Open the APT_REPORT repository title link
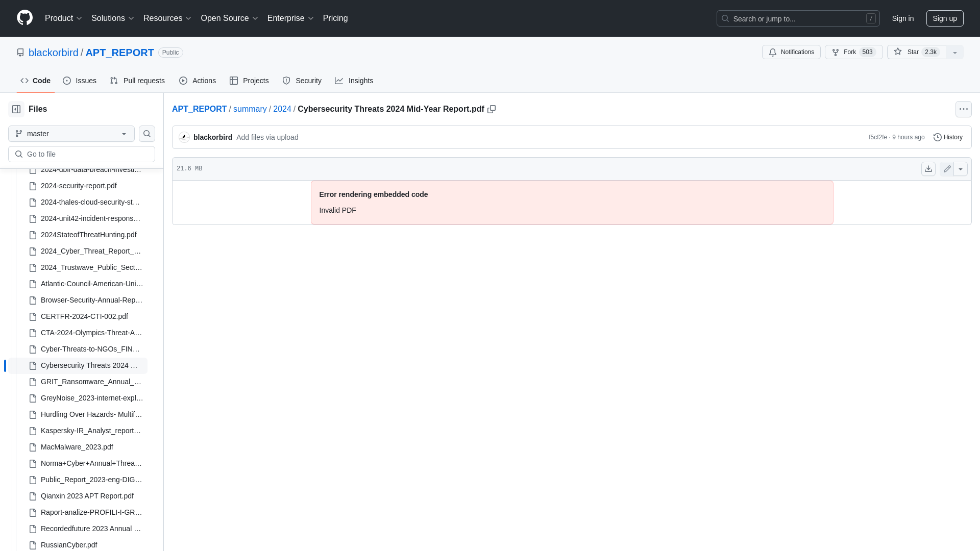 (x=120, y=53)
